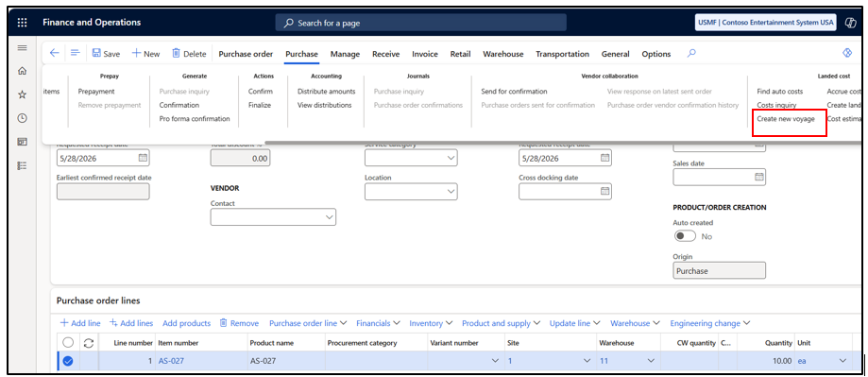Expand the Inventory menu
This screenshot has width=868, height=377.
point(431,323)
